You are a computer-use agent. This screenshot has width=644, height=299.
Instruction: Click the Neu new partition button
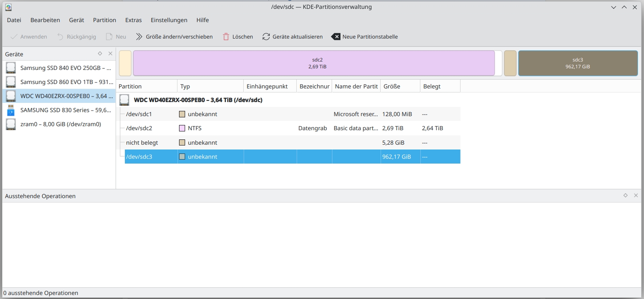116,37
